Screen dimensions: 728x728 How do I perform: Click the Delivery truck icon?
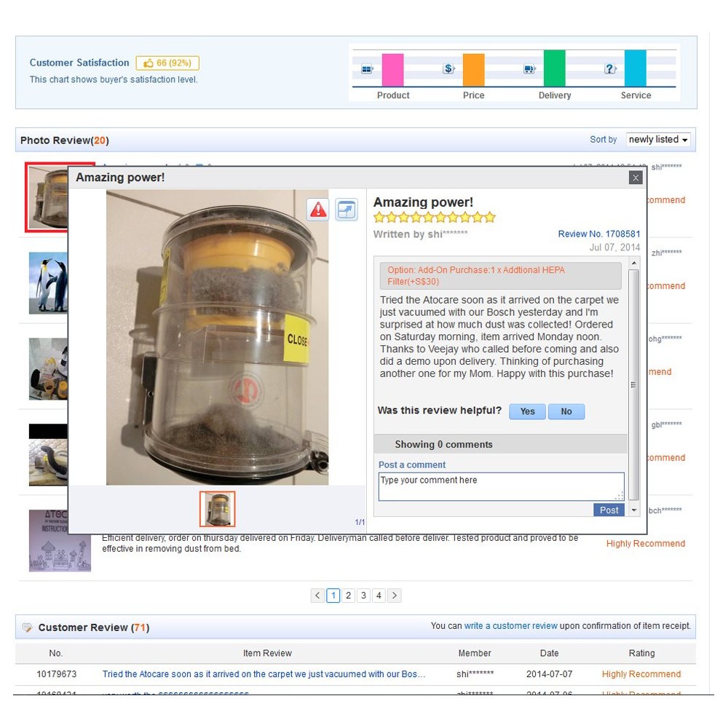pos(530,69)
